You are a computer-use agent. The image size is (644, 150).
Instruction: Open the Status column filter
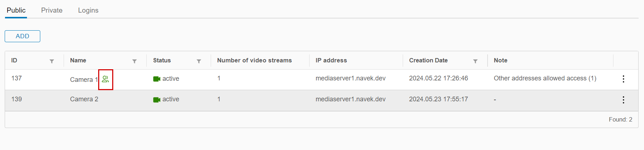pos(199,61)
